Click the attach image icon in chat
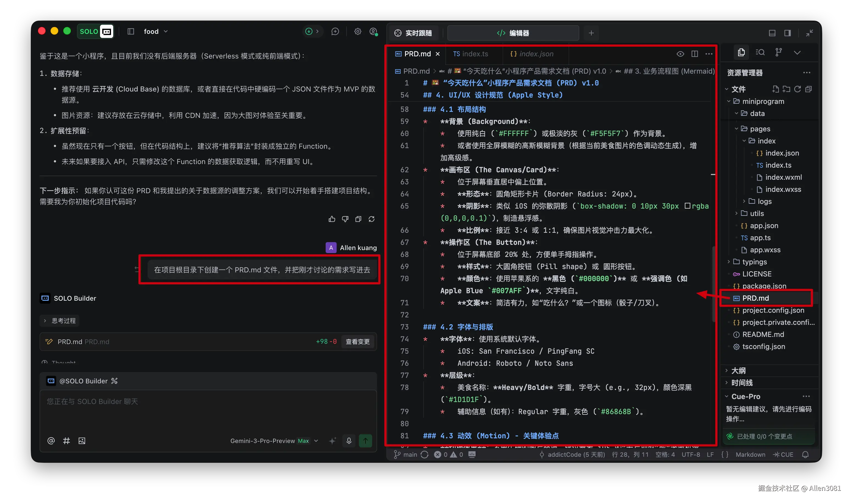The image size is (853, 504). coord(82,441)
